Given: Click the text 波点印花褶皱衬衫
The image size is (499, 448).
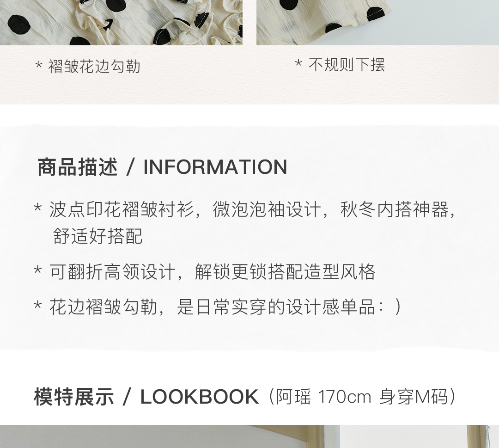Looking at the screenshot, I should [x=121, y=209].
